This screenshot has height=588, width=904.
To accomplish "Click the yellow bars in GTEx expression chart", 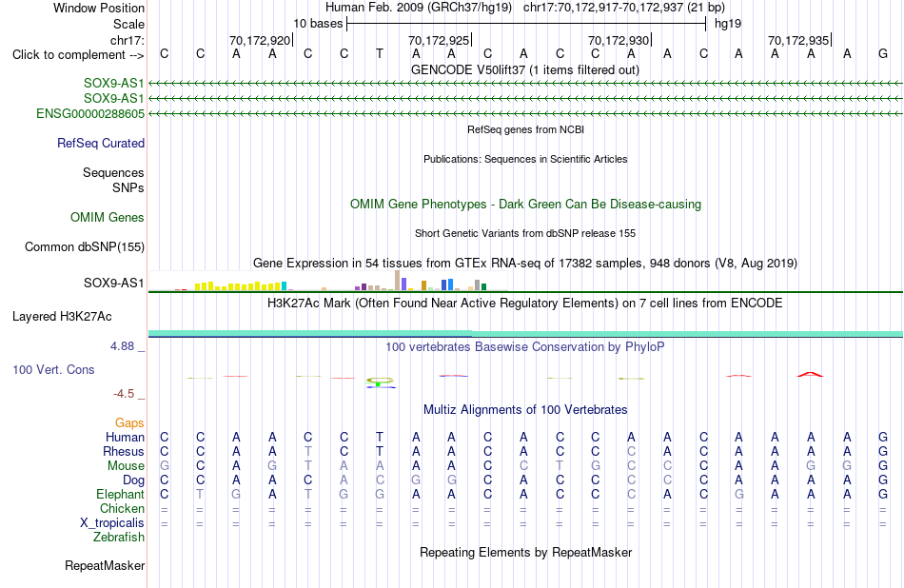I will [238, 286].
